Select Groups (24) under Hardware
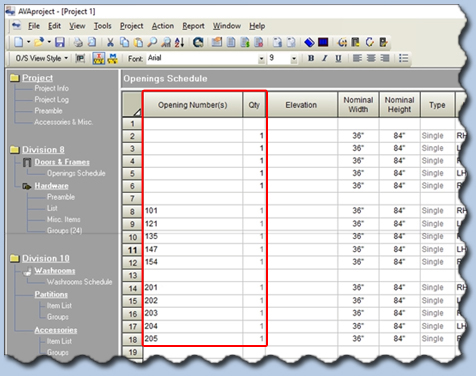Screen dimensions: 476x376 point(64,231)
